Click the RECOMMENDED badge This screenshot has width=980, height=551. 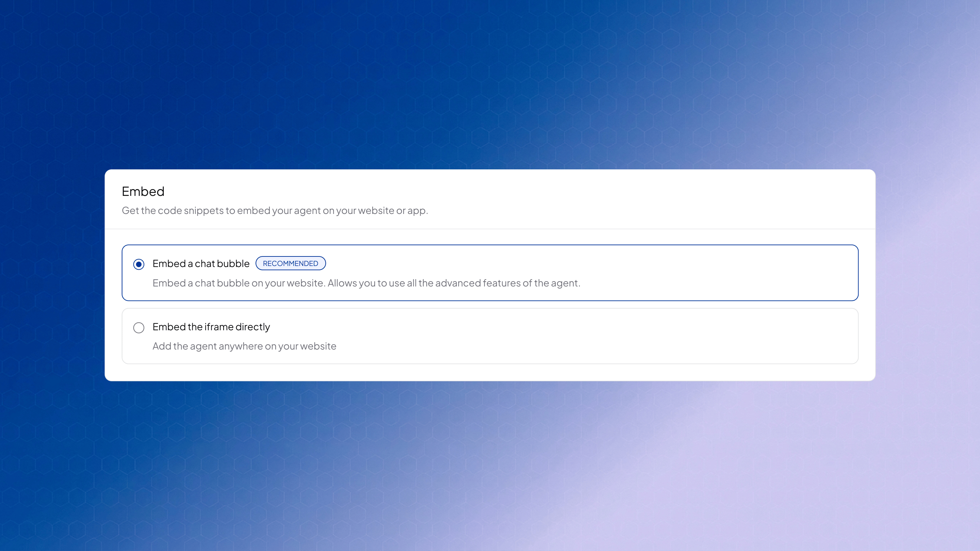(290, 263)
